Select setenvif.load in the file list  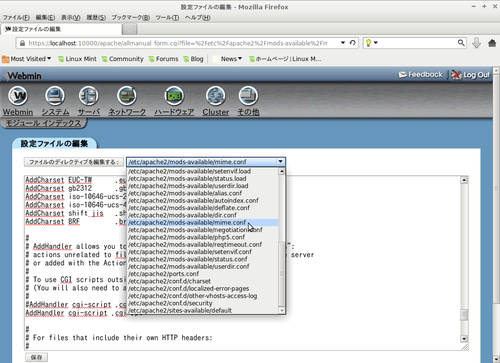click(203, 171)
